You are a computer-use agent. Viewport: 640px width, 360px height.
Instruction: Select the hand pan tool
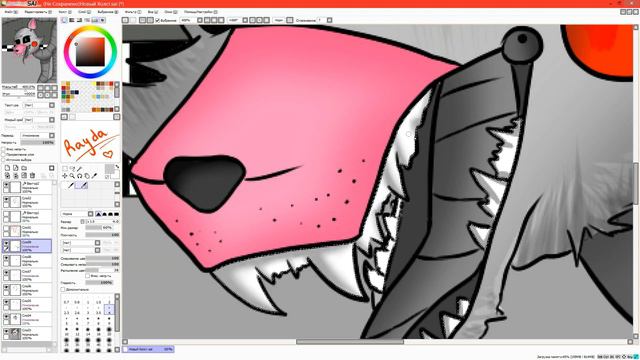point(87,176)
